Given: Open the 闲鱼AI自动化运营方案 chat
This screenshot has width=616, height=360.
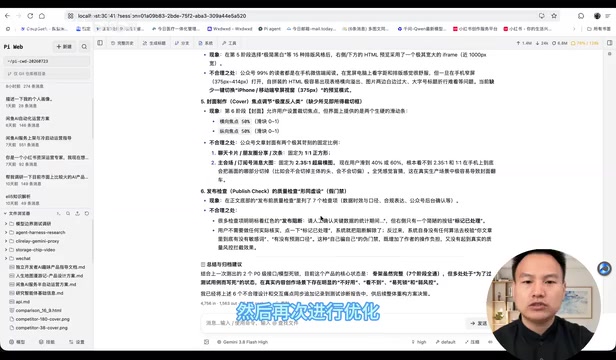Looking at the screenshot, I should [47, 121].
